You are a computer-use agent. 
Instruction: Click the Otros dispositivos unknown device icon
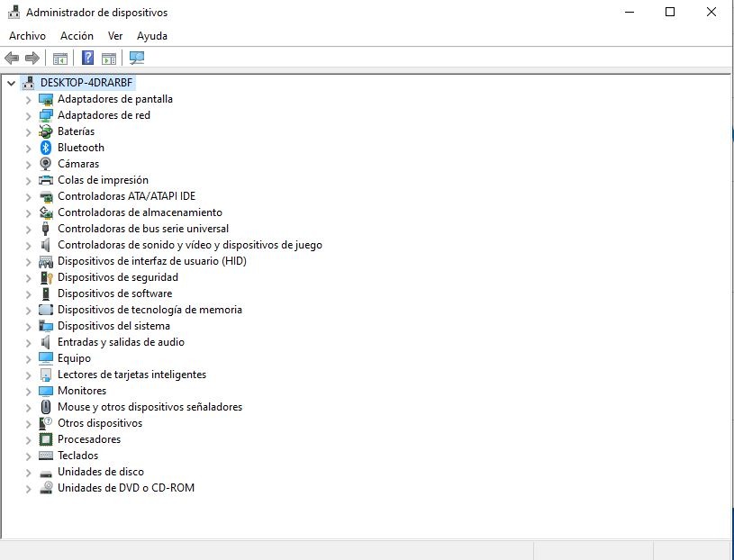pyautogui.click(x=45, y=423)
